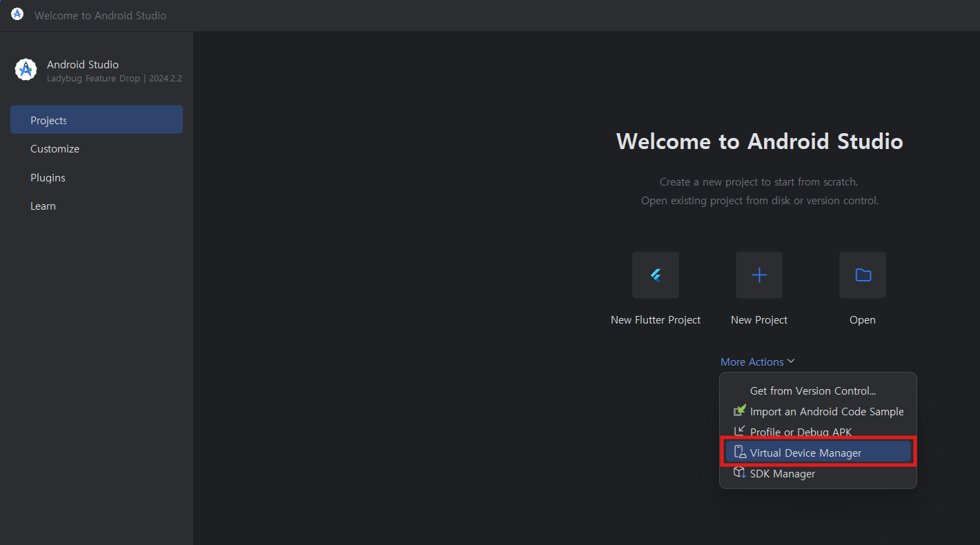Click the New Project text label
This screenshot has height=545, width=980.
pyautogui.click(x=759, y=319)
